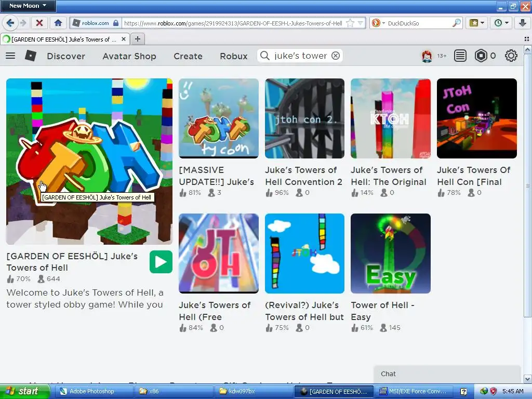
Task: Open Juke's Towers Of Hell Con Final link
Action: point(474,176)
